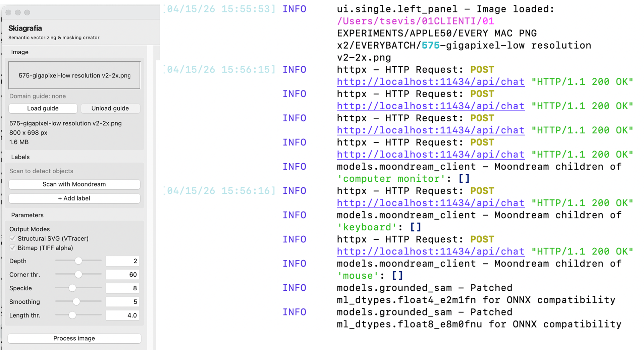The width and height of the screenshot is (644, 350).
Task: Click the green zoom traffic light
Action: point(27,12)
